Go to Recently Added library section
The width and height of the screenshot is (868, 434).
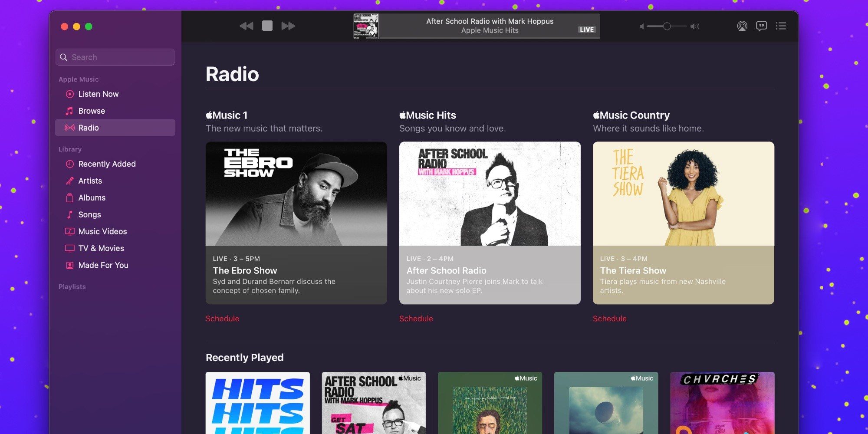(107, 164)
